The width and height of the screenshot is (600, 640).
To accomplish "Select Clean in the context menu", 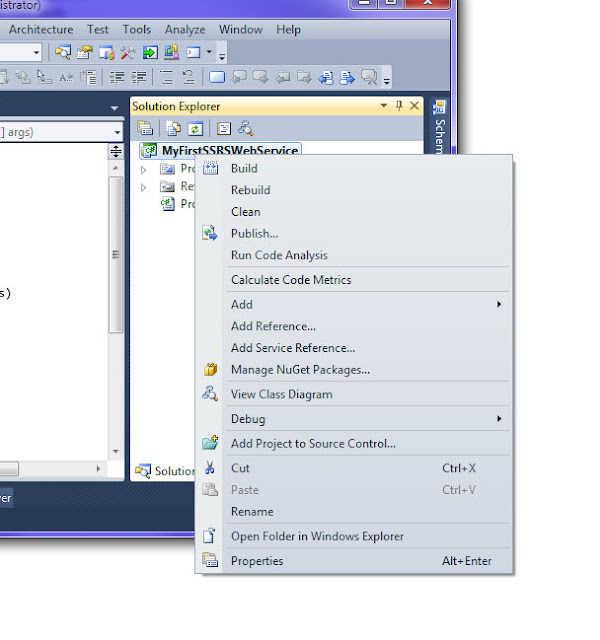I will 353,211.
